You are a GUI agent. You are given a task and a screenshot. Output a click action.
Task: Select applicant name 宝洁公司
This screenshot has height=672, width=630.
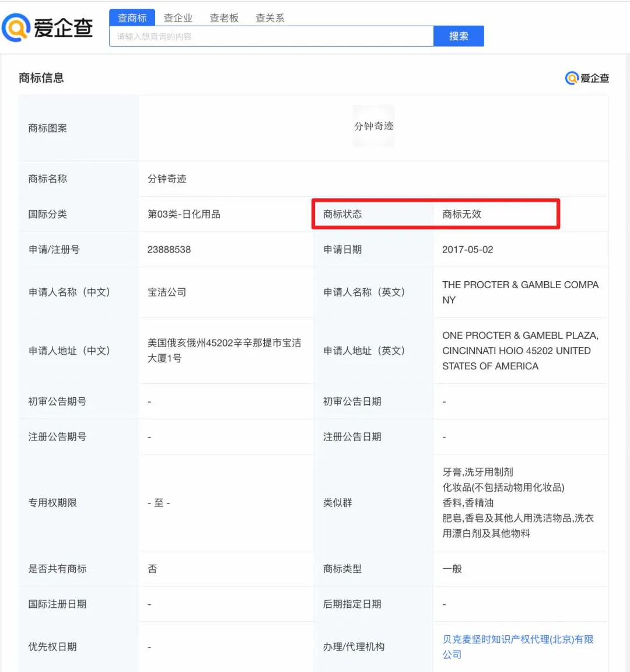(167, 292)
